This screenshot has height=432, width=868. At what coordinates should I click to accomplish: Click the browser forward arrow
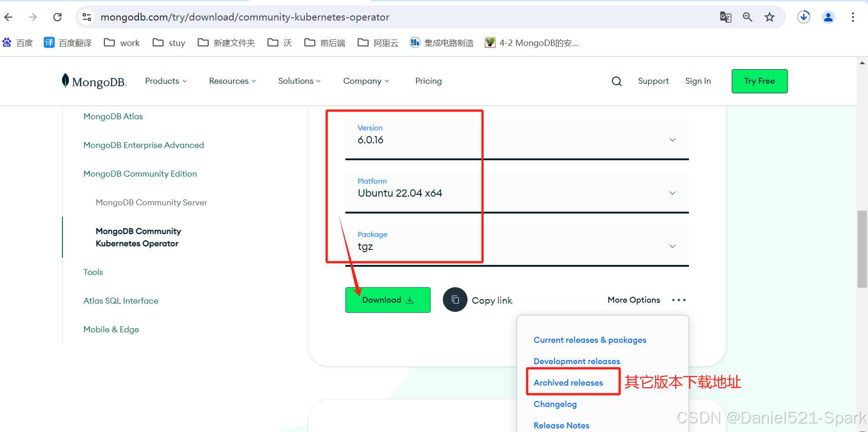coord(32,17)
